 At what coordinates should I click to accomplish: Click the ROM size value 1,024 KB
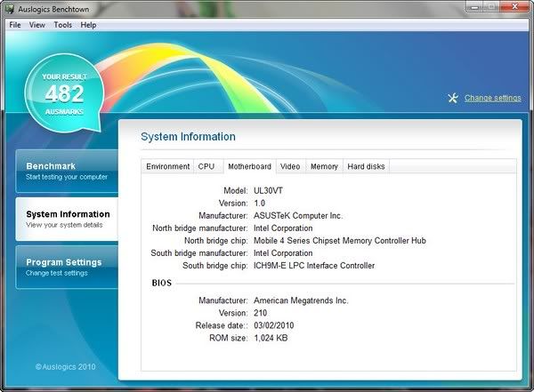271,339
